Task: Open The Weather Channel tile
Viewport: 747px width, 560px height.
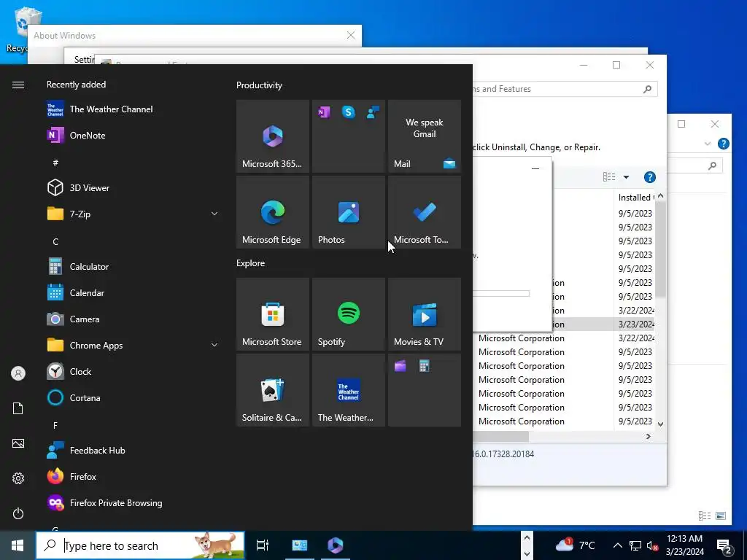Action: [348, 390]
